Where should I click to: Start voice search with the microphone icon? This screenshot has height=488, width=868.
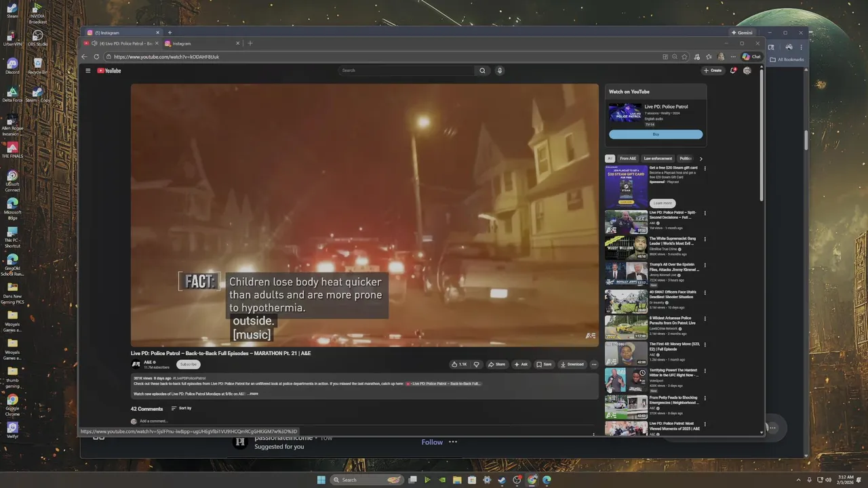[x=500, y=70]
